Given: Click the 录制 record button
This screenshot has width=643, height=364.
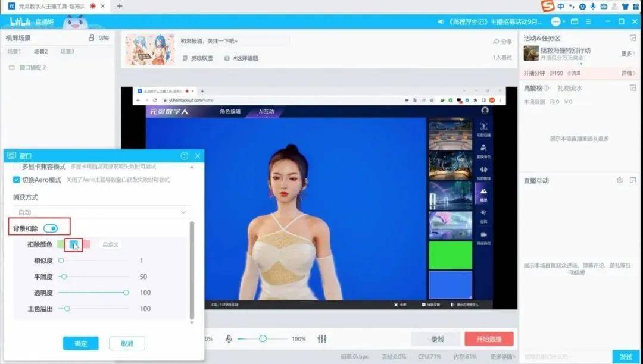Looking at the screenshot, I should (437, 339).
